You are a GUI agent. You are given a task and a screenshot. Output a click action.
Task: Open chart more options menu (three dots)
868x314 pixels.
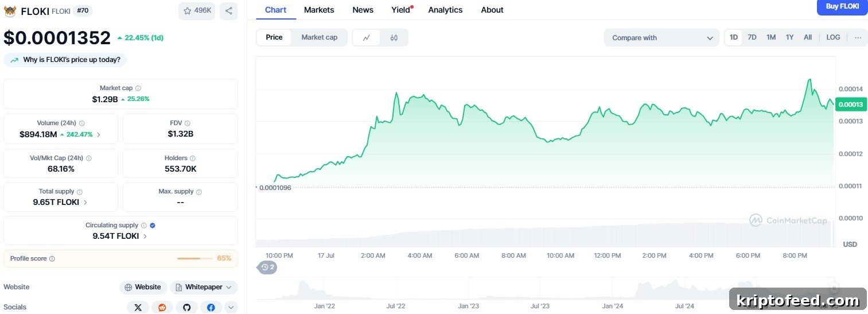[858, 37]
